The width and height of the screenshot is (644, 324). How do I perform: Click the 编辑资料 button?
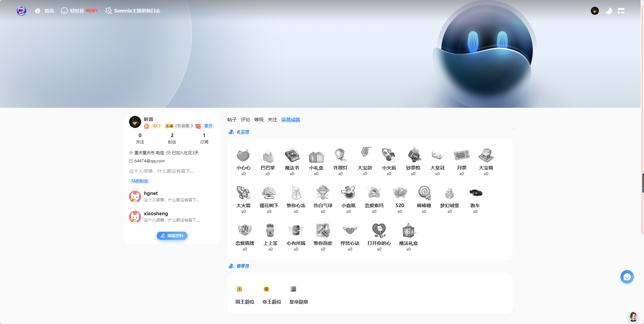click(172, 236)
